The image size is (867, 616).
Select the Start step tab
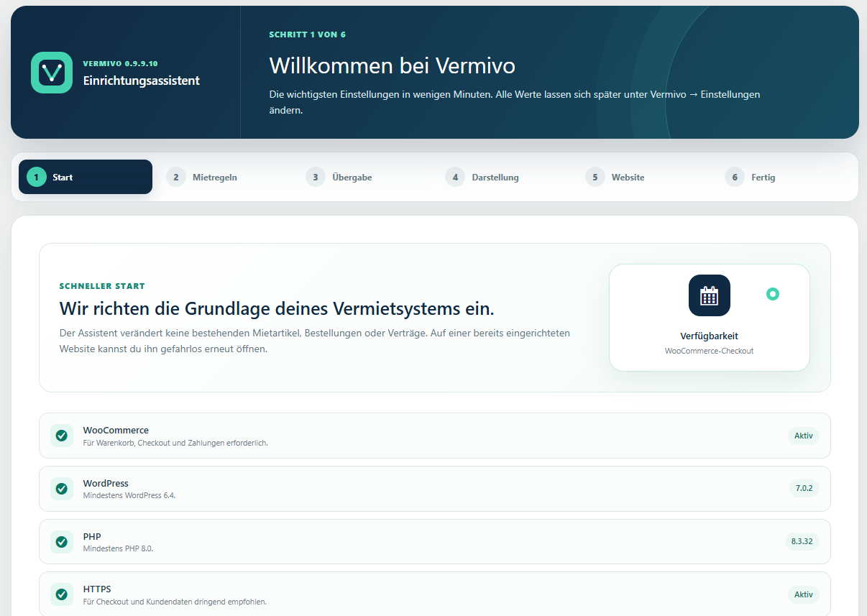pyautogui.click(x=86, y=177)
